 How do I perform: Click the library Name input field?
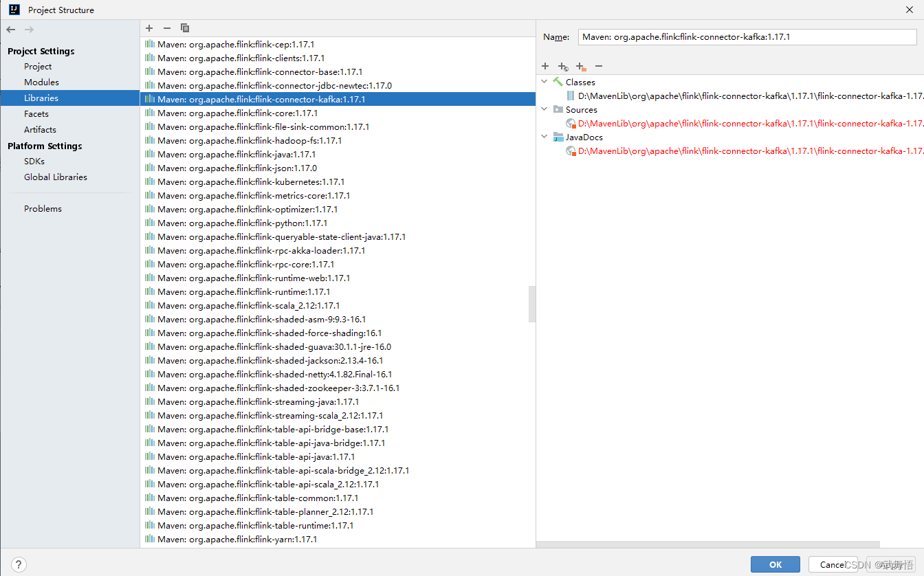747,37
